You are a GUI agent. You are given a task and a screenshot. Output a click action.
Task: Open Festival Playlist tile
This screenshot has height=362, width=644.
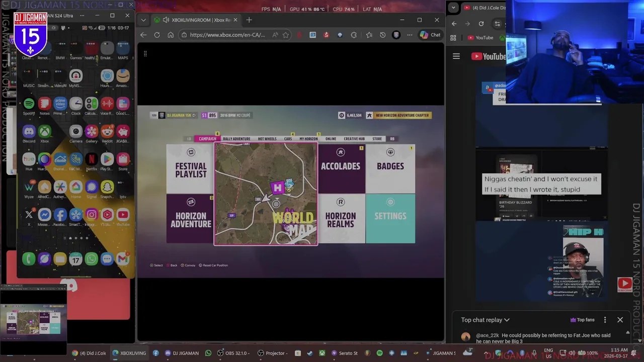click(190, 169)
